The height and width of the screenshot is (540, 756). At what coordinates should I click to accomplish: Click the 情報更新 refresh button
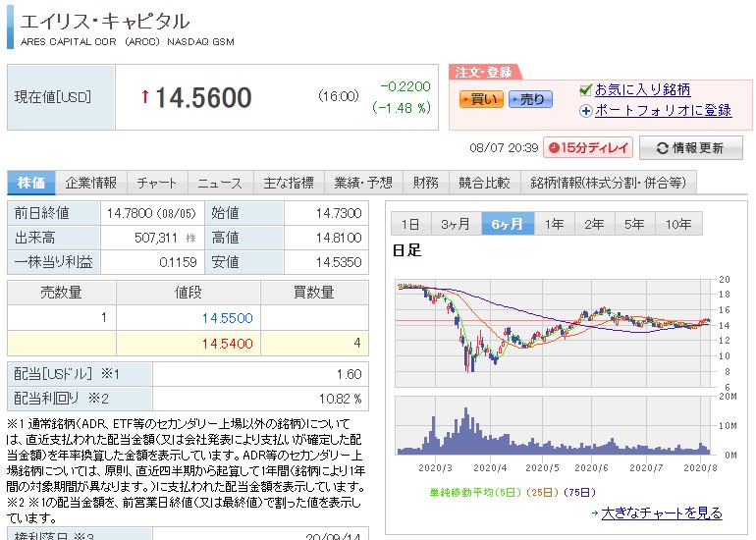(x=691, y=147)
